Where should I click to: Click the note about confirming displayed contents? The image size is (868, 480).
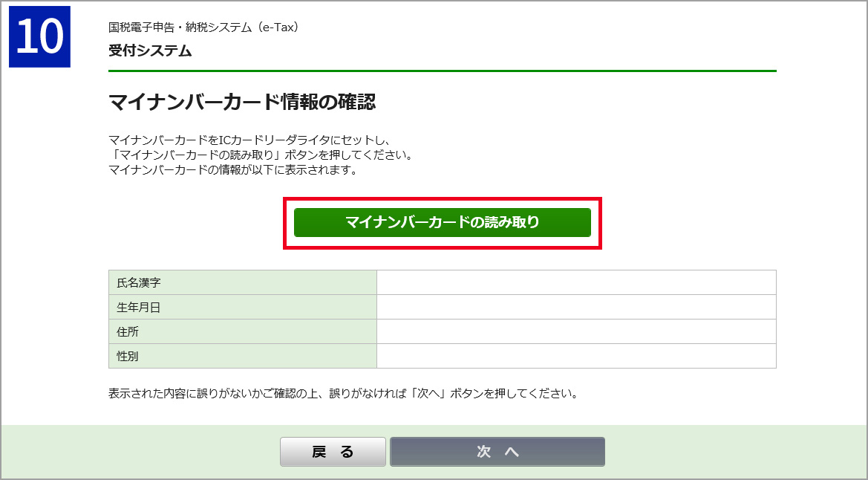(343, 394)
